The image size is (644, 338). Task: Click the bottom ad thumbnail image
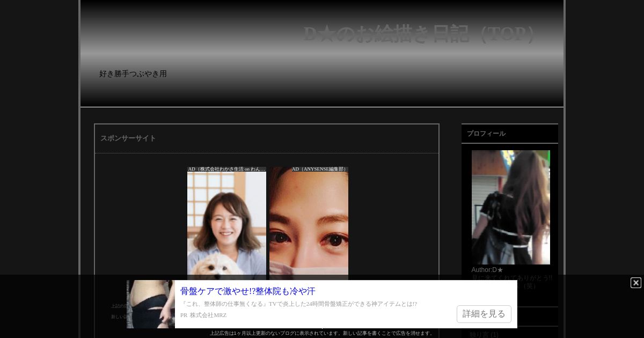pos(151,304)
